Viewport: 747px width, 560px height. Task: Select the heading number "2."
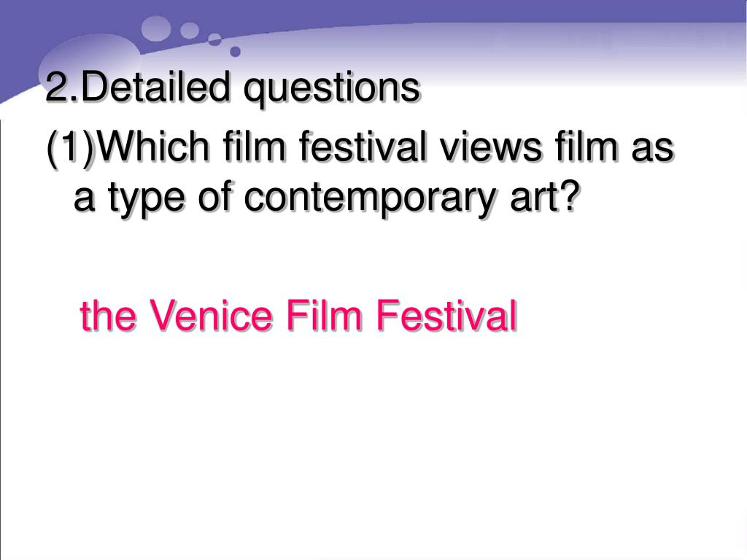click(63, 86)
